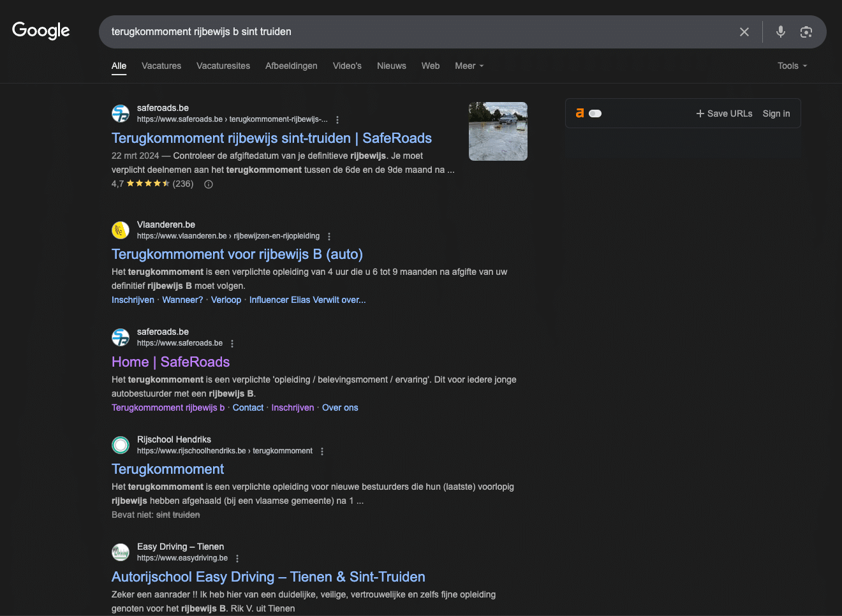
Task: Click the Easy Driving favicon
Action: click(121, 552)
